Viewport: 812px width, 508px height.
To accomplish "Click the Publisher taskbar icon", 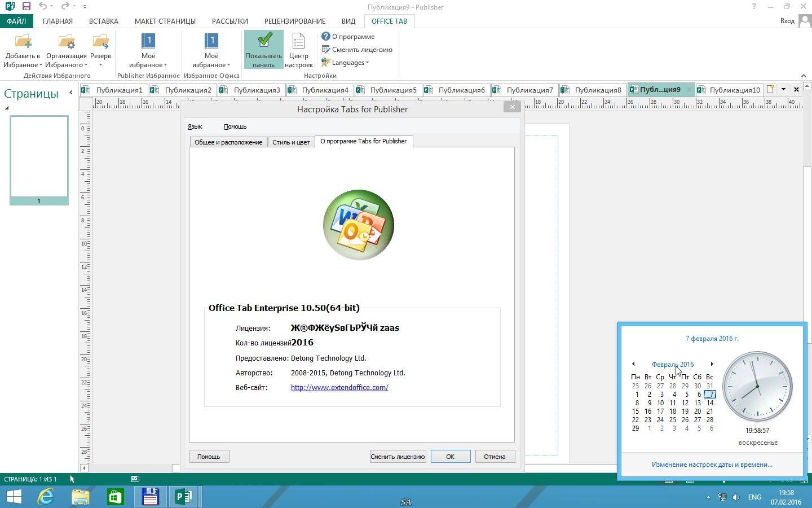I will (184, 497).
